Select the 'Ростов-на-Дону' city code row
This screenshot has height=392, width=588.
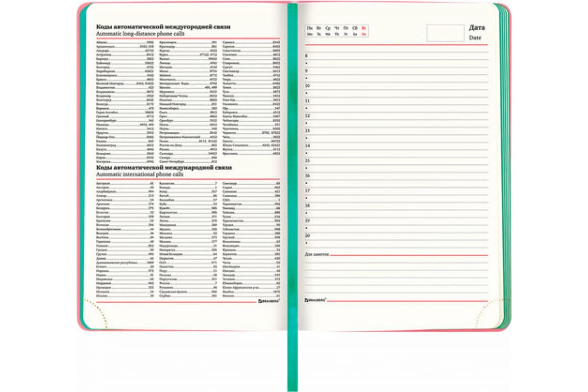[x=188, y=145]
